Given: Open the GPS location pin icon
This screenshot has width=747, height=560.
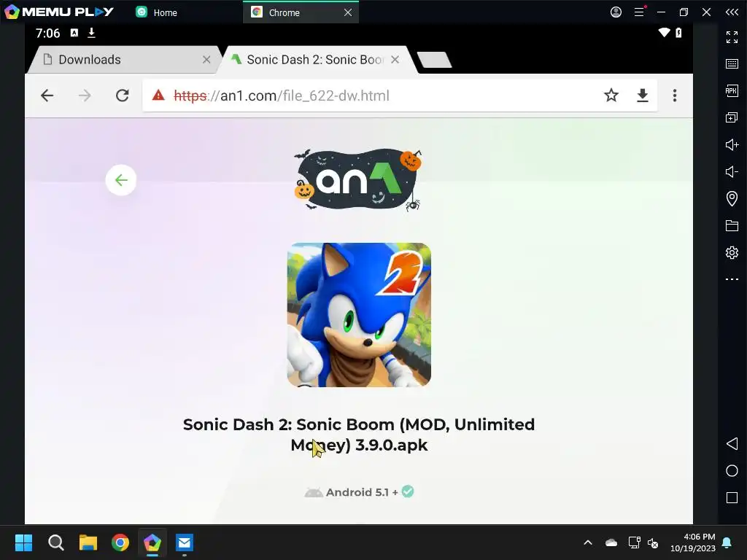Looking at the screenshot, I should 732,198.
